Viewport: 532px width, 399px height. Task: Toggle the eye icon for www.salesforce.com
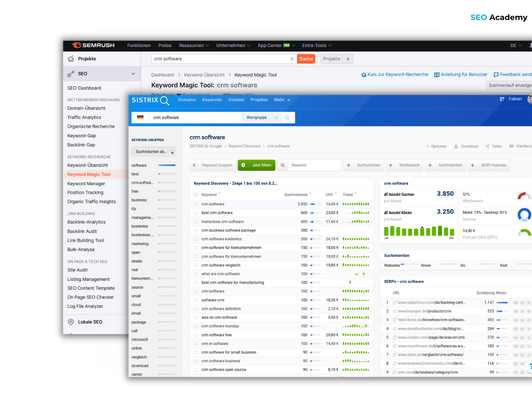point(515,303)
